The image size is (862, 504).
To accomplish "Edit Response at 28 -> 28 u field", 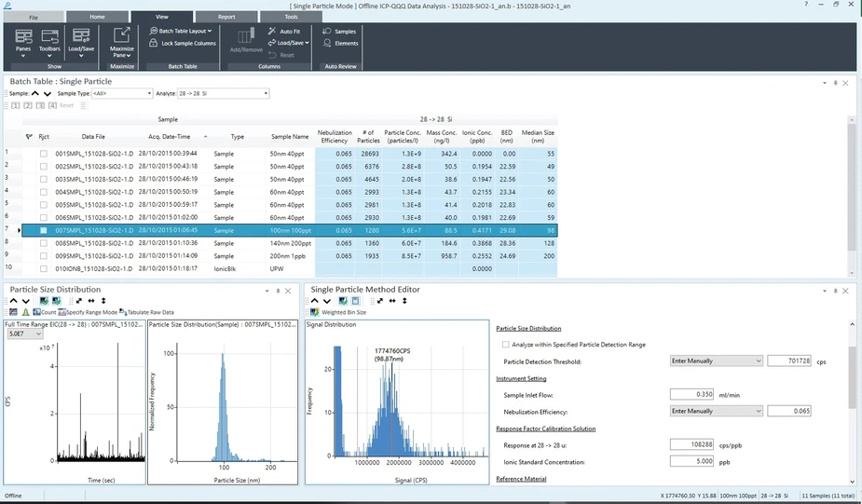I will point(692,444).
